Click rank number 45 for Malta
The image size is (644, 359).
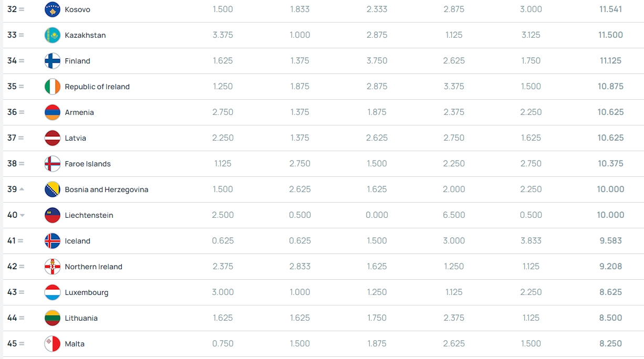coord(12,344)
